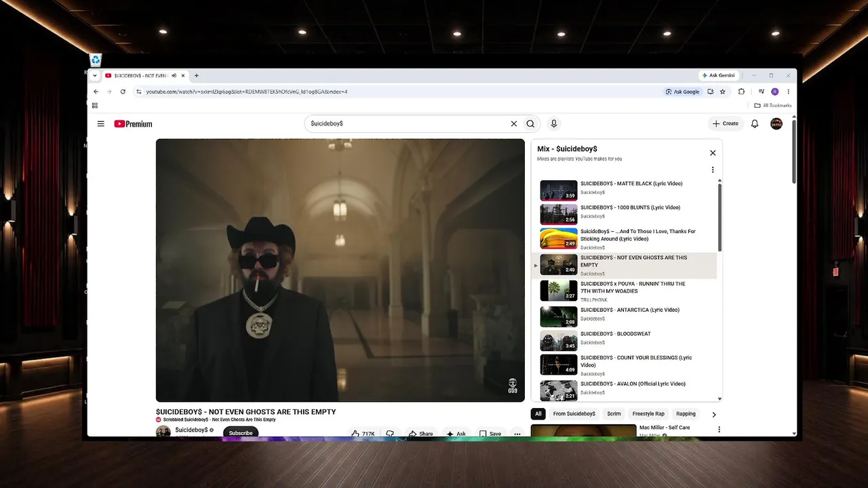This screenshot has width=868, height=488.
Task: Start voice search with the microphone
Action: pos(554,123)
